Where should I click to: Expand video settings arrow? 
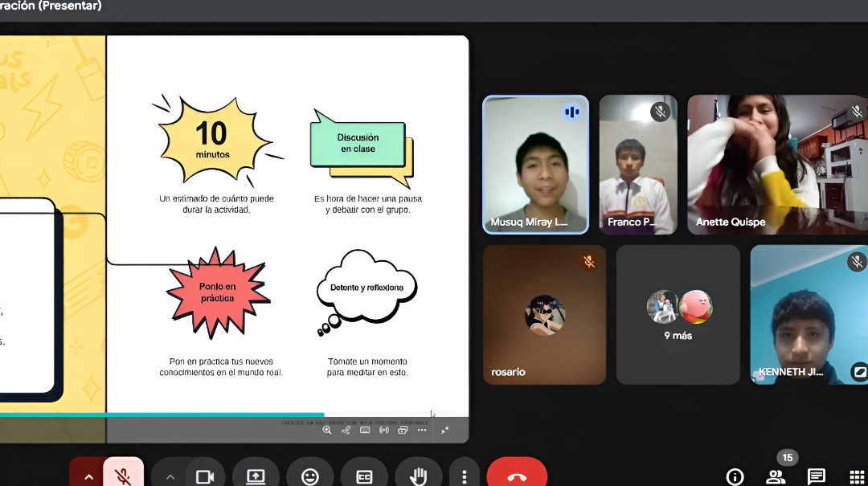[x=170, y=476]
